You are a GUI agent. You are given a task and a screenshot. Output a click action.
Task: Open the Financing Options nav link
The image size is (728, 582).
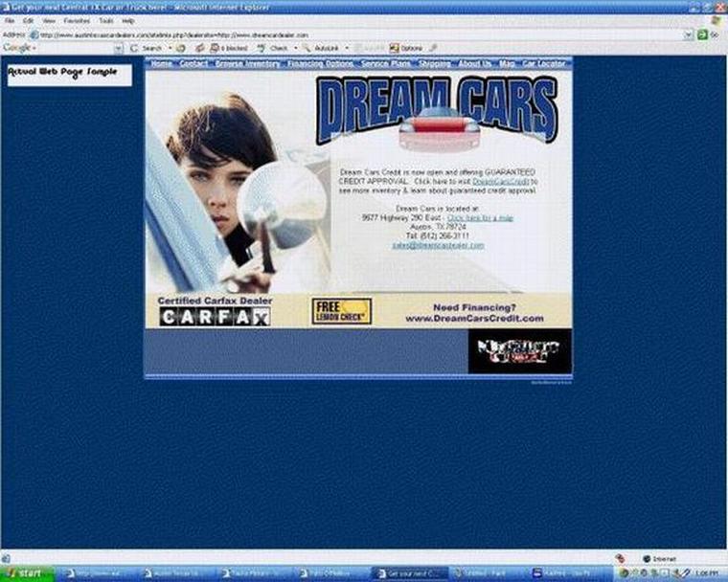point(320,64)
